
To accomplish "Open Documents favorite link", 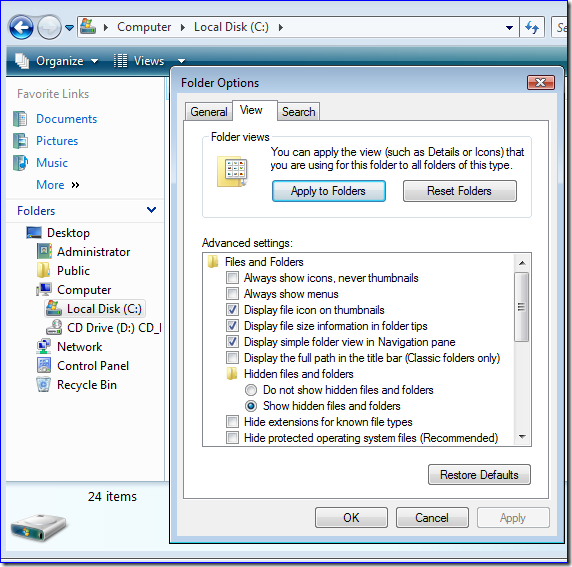I will point(66,119).
